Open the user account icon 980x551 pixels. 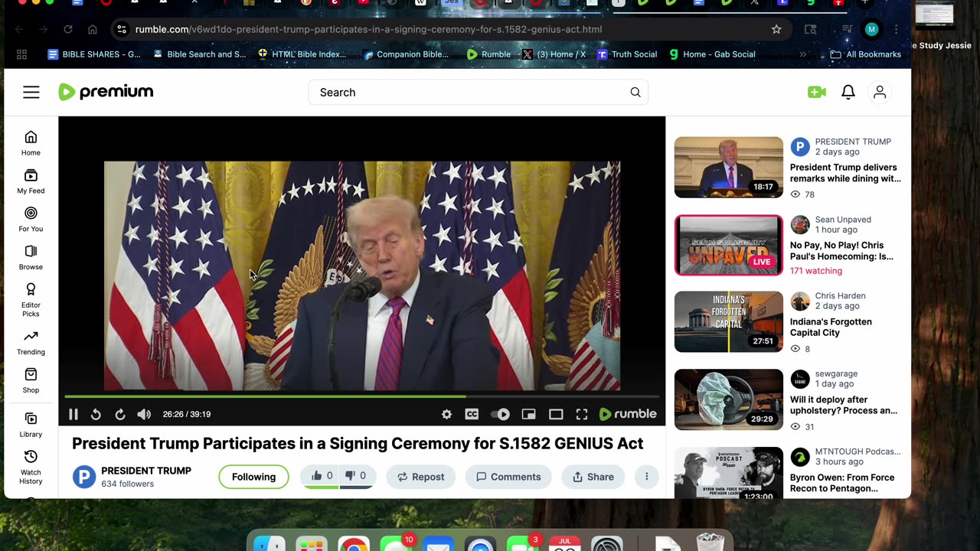880,93
